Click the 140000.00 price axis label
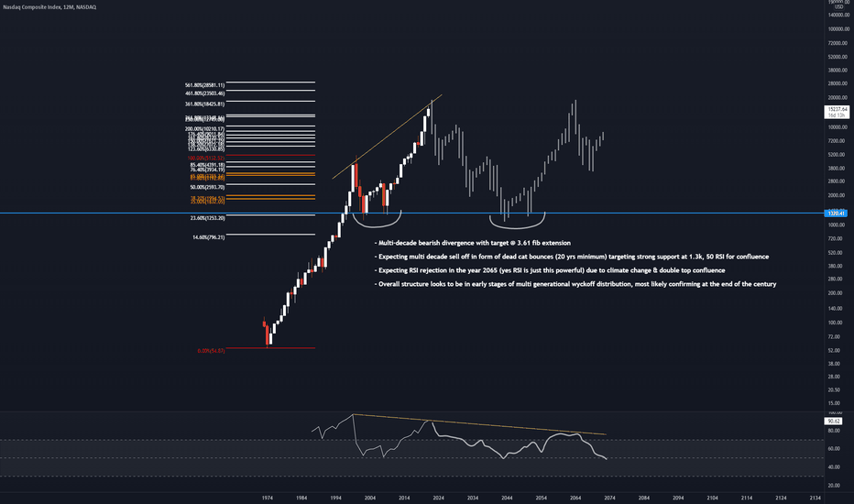Viewport: 854px width, 504px height. (x=838, y=15)
